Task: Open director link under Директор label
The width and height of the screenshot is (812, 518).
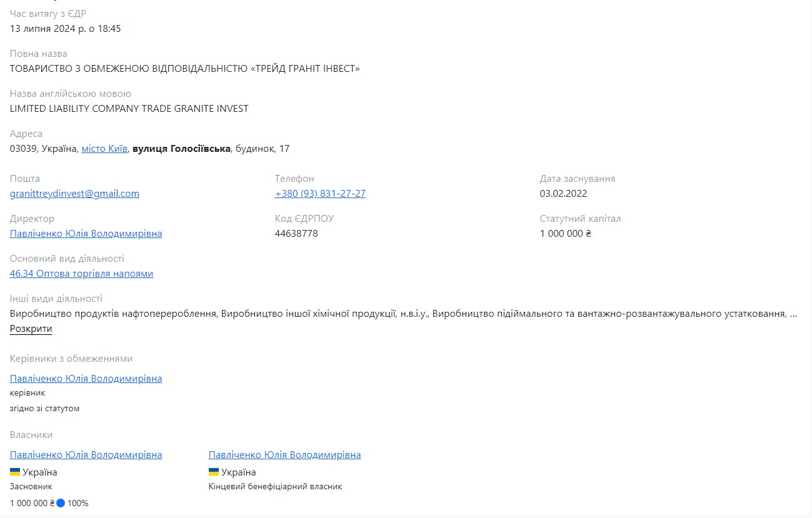Action: click(x=86, y=234)
